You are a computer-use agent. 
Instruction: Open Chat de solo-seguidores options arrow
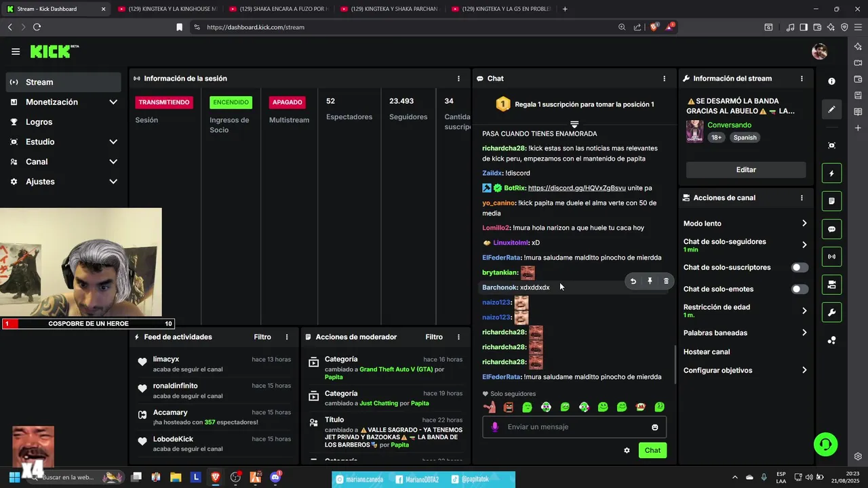[x=804, y=245]
